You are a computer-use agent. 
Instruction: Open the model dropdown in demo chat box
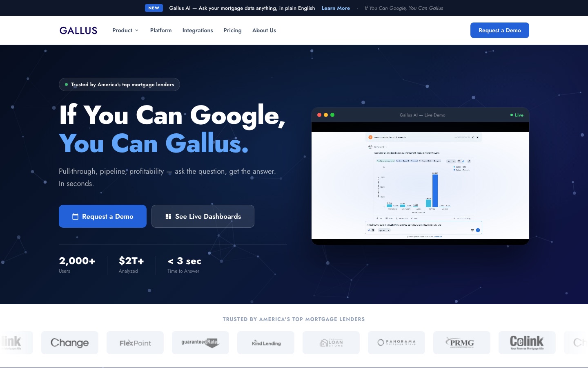(x=384, y=230)
